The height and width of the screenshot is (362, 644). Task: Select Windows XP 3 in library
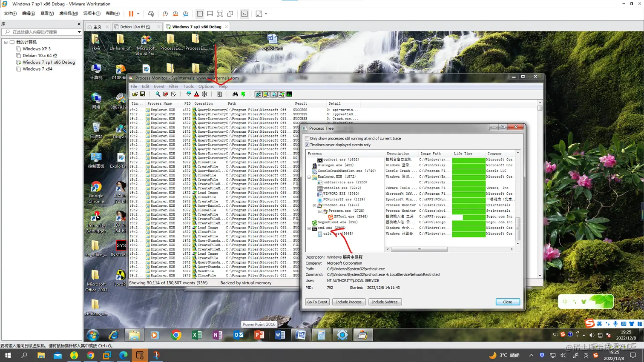click(36, 49)
